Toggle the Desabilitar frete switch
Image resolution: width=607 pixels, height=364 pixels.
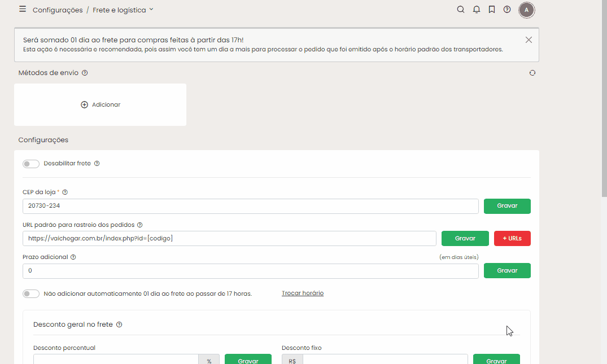(x=31, y=164)
